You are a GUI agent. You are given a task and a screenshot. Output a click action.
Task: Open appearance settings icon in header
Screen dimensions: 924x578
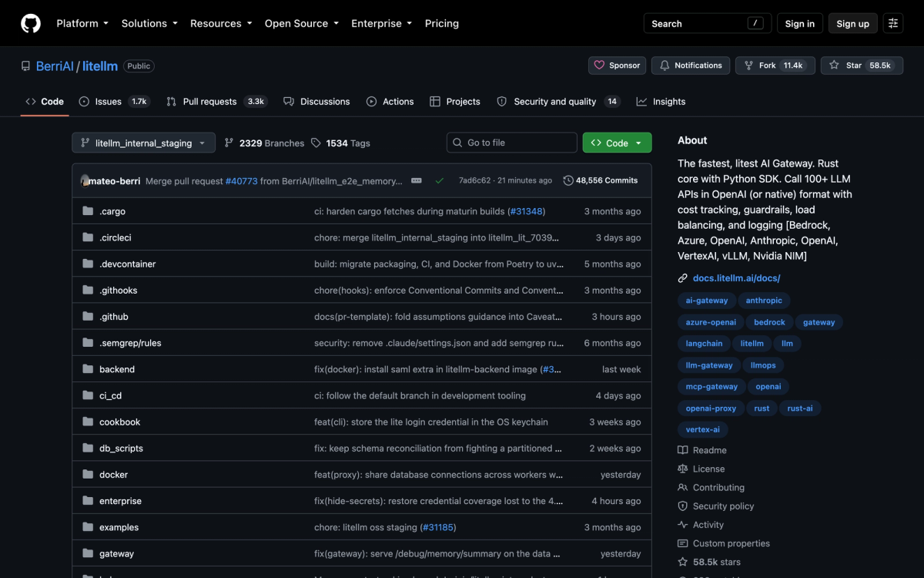pos(893,23)
